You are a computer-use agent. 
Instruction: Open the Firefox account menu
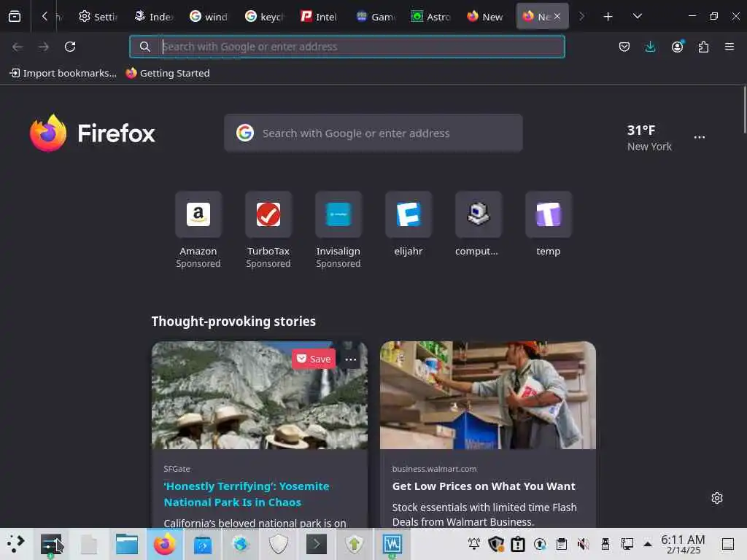[677, 47]
